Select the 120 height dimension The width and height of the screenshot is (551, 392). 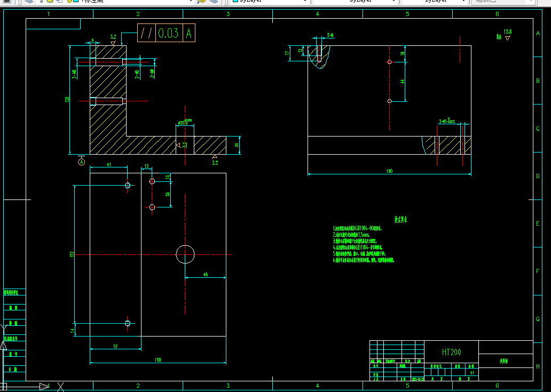click(x=67, y=100)
